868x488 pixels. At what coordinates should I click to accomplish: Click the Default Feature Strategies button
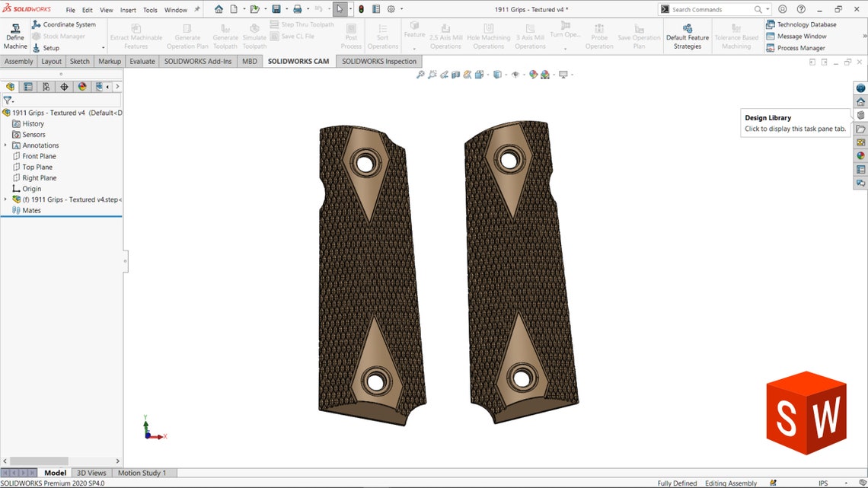point(688,35)
